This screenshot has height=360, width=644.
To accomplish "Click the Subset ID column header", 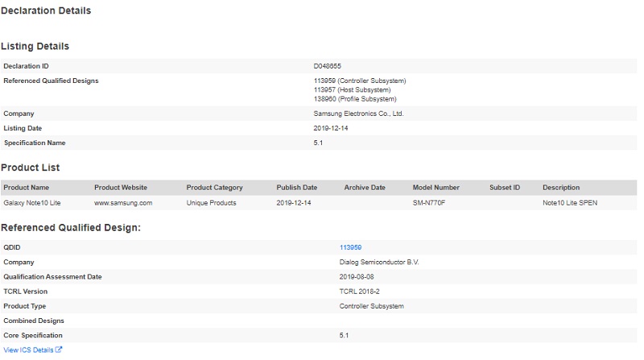I will 505,188.
